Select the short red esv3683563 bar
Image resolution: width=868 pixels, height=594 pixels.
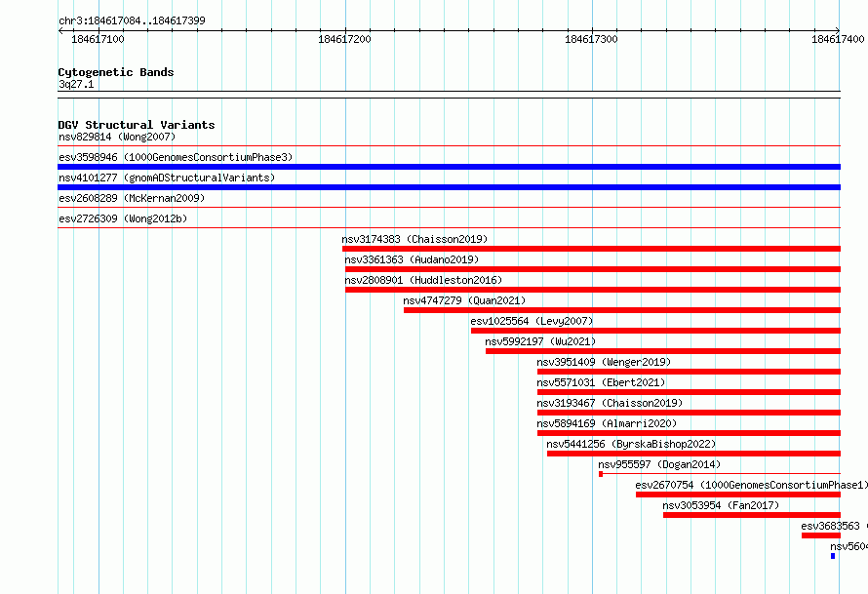coord(821,535)
